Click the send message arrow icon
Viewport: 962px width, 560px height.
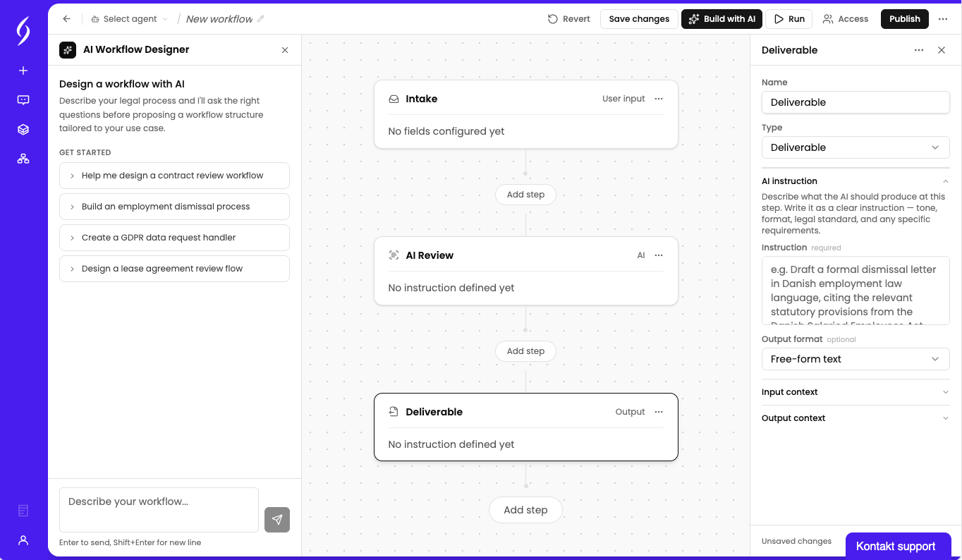pyautogui.click(x=277, y=520)
